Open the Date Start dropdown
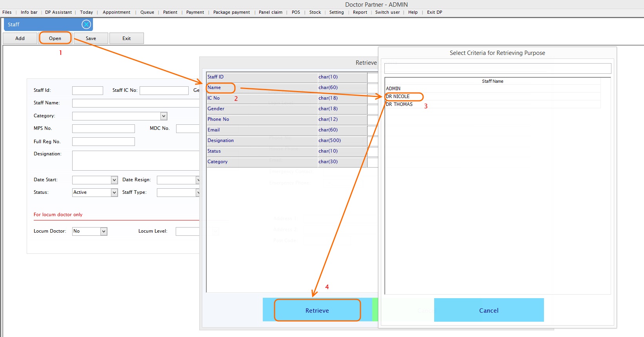Image resolution: width=644 pixels, height=337 pixels. tap(114, 180)
